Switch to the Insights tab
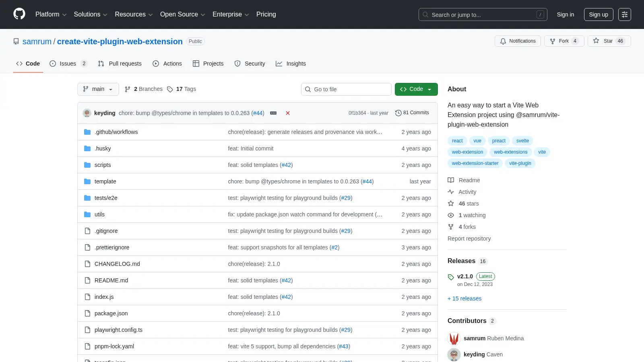Screen dimensions: 644x362 (x=291, y=64)
